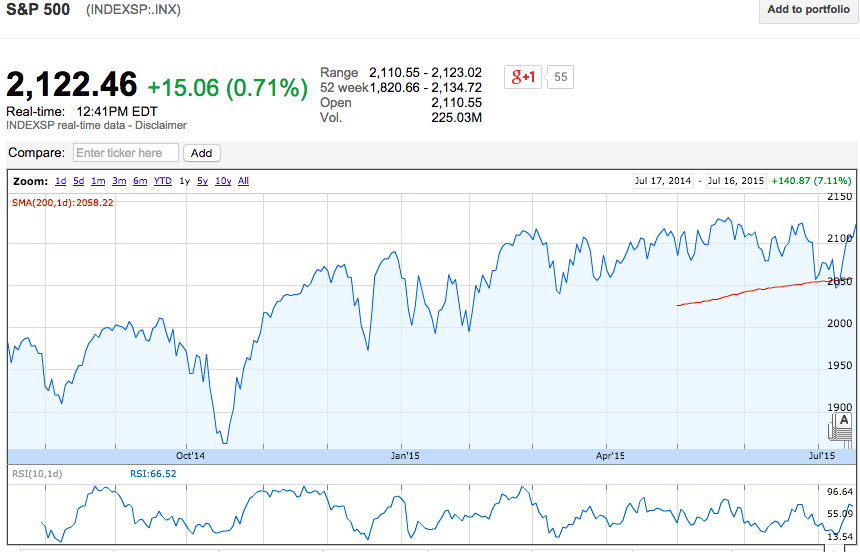This screenshot has height=552, width=860.
Task: Set chart zoom to 1d
Action: 61,181
